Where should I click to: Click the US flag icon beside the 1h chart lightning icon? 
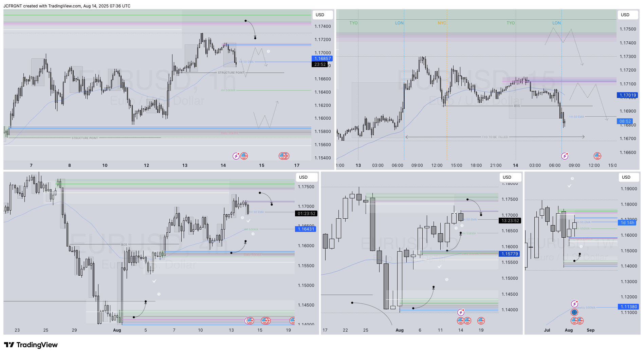click(244, 156)
